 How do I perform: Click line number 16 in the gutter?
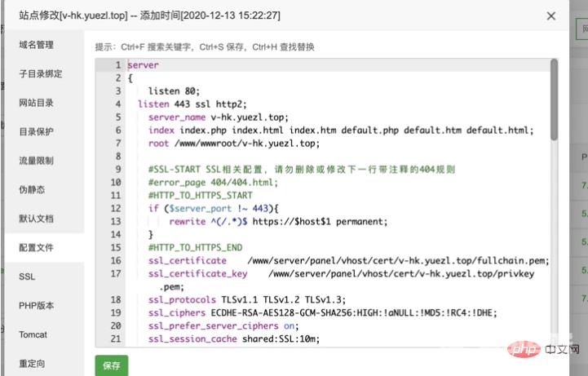point(116,261)
